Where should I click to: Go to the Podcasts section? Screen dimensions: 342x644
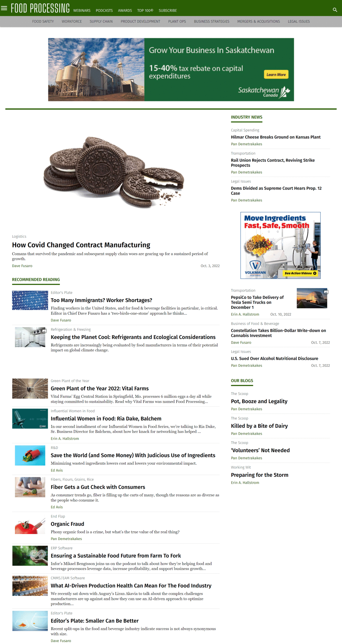104,11
